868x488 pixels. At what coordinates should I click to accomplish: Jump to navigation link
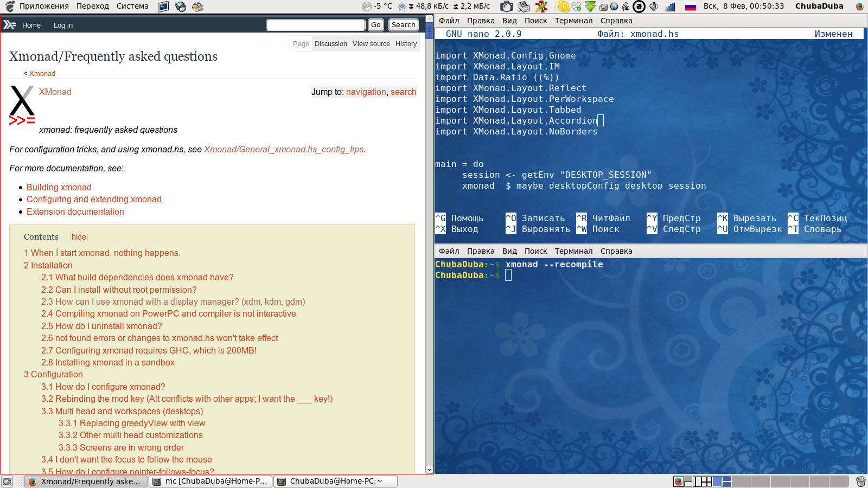[x=366, y=92]
